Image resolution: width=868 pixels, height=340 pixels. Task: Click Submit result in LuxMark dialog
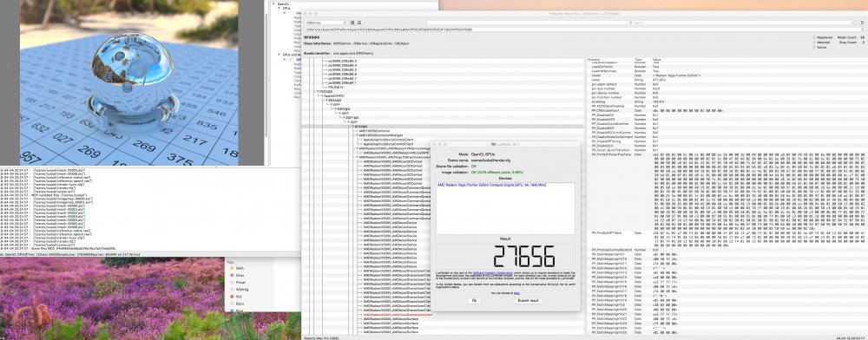[528, 301]
